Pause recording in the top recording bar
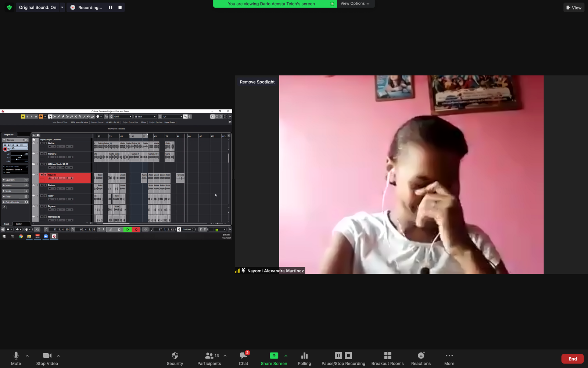588x368 pixels. (110, 7)
